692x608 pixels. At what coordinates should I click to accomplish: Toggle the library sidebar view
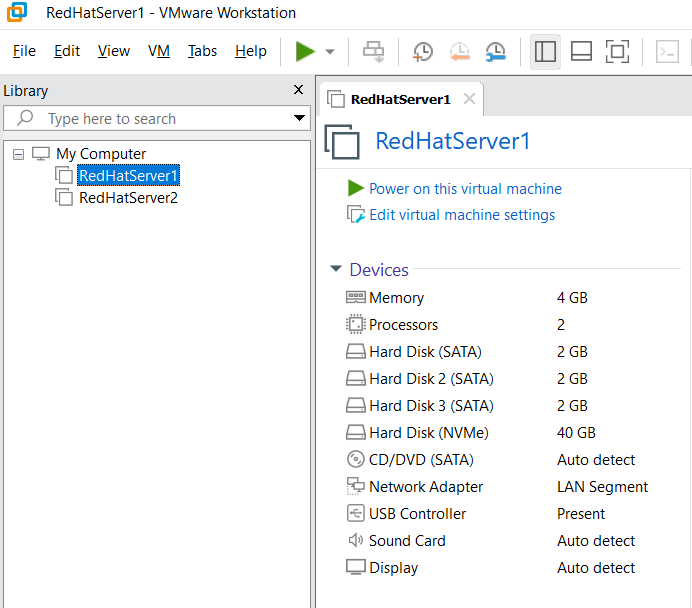click(x=545, y=52)
